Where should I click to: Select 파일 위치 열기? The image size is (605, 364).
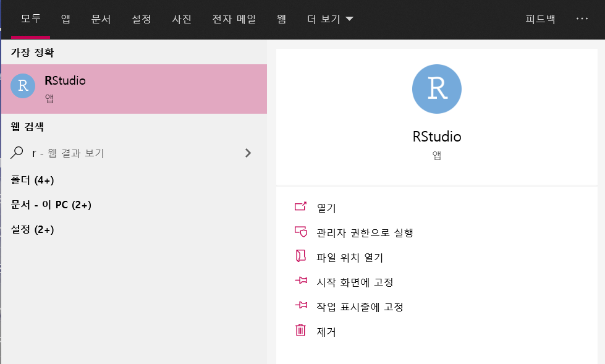pos(350,258)
